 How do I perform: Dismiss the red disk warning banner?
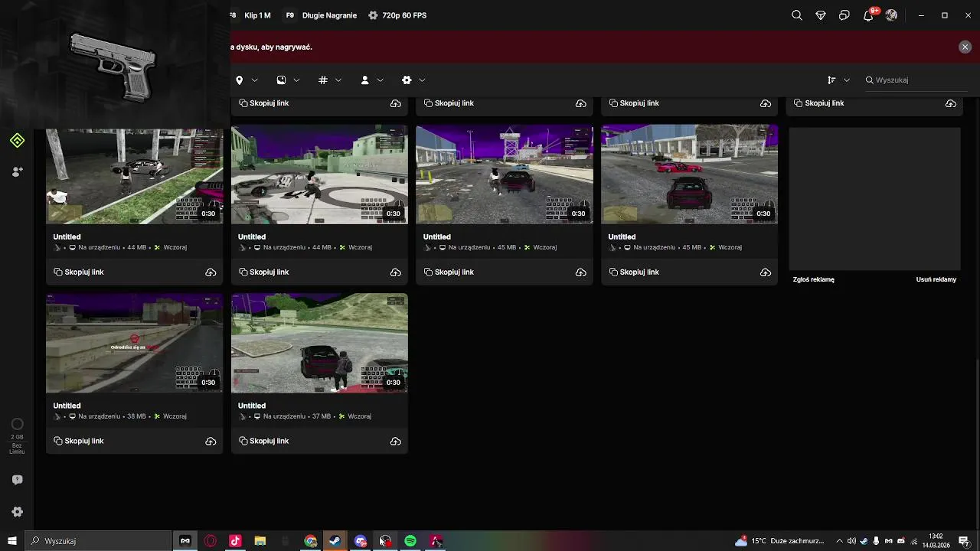[x=965, y=47]
